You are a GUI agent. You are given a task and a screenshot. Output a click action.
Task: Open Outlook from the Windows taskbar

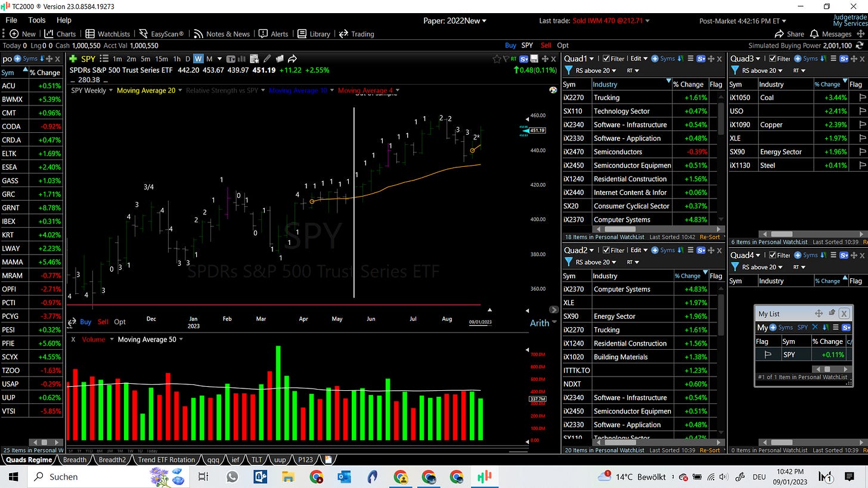(x=344, y=476)
